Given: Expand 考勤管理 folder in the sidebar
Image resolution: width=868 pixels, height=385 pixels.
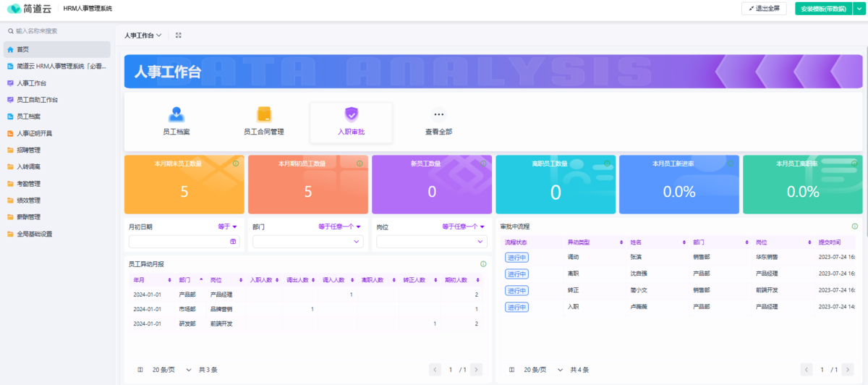Looking at the screenshot, I should pos(57,184).
